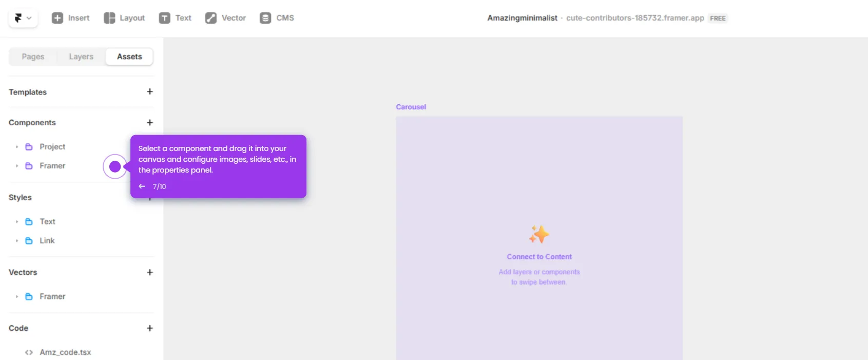The height and width of the screenshot is (360, 868).
Task: Select the Framer row under Vectors
Action: point(52,297)
